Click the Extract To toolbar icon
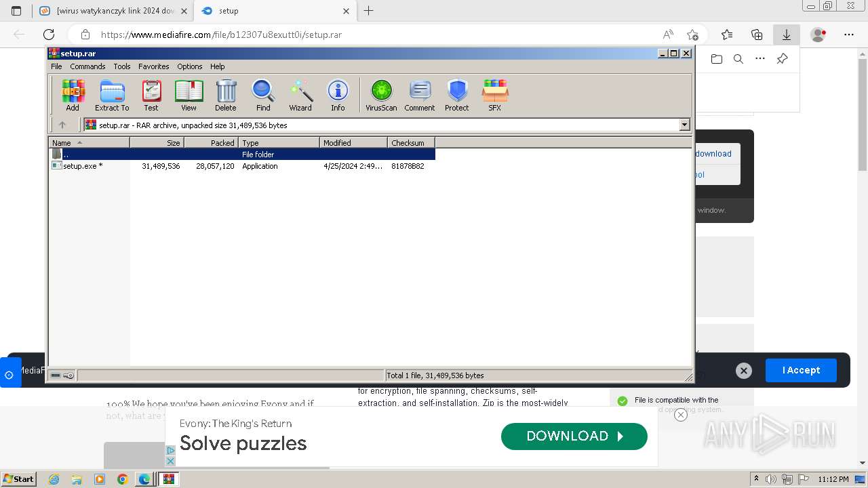This screenshot has height=488, width=868. [x=112, y=95]
